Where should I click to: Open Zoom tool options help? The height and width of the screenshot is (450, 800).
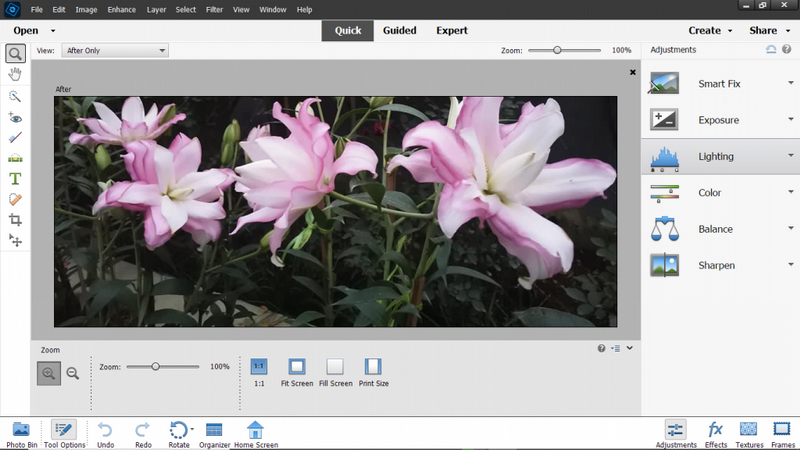coord(602,348)
